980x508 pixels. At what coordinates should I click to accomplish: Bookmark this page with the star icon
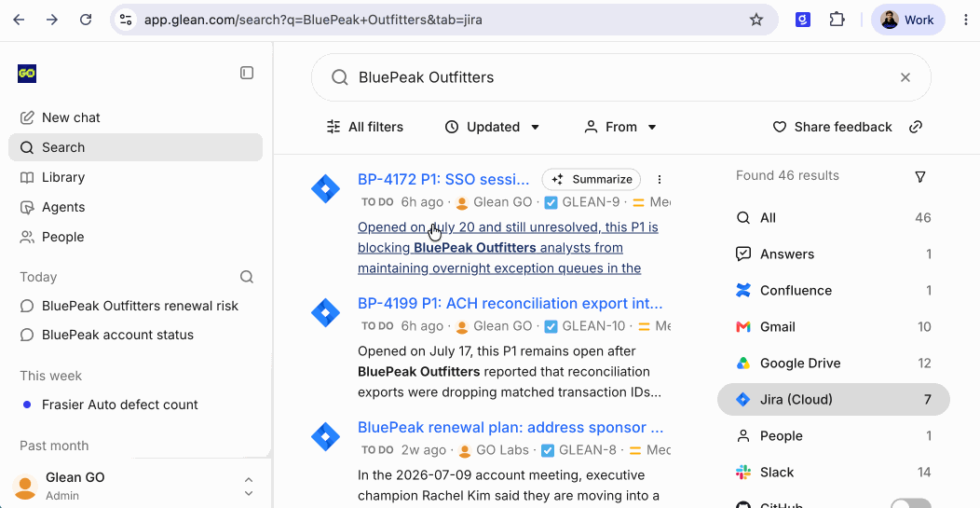point(756,20)
